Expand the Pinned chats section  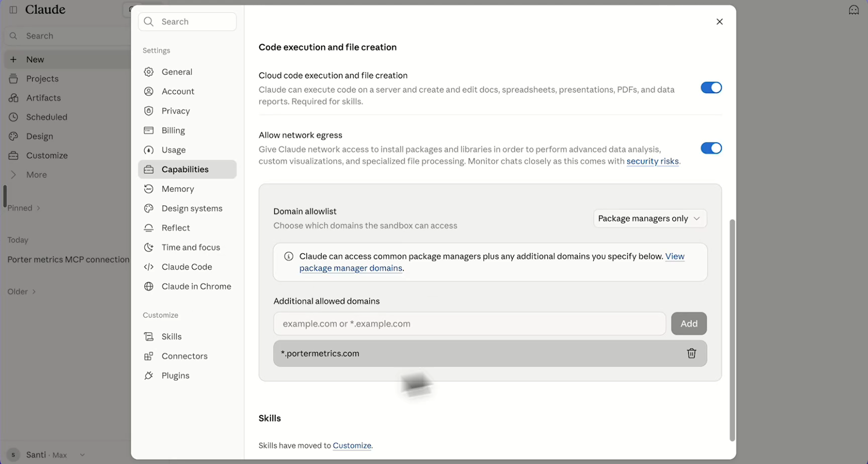click(24, 208)
